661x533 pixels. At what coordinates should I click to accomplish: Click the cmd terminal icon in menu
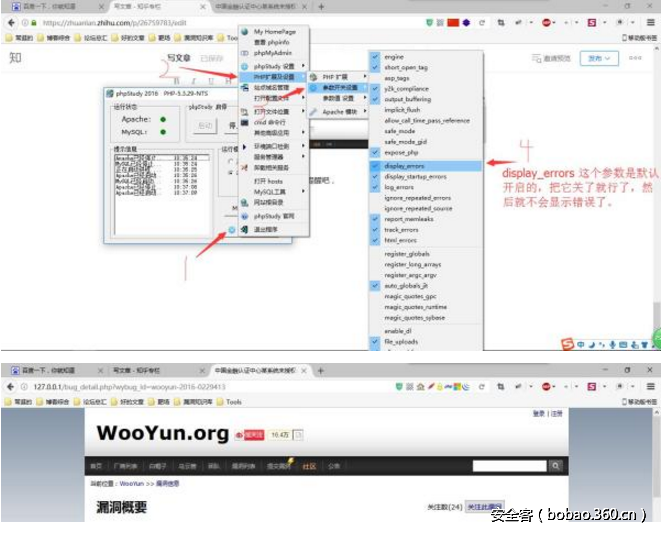click(245, 122)
